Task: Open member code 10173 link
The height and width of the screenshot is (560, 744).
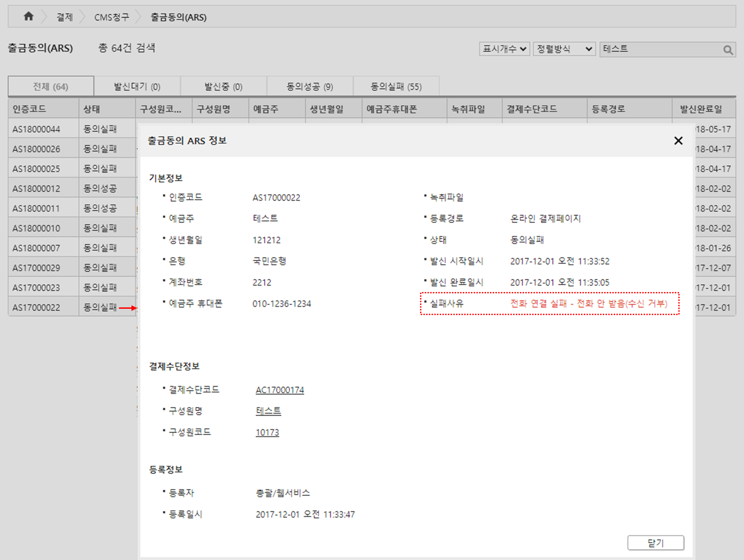Action: [x=267, y=432]
